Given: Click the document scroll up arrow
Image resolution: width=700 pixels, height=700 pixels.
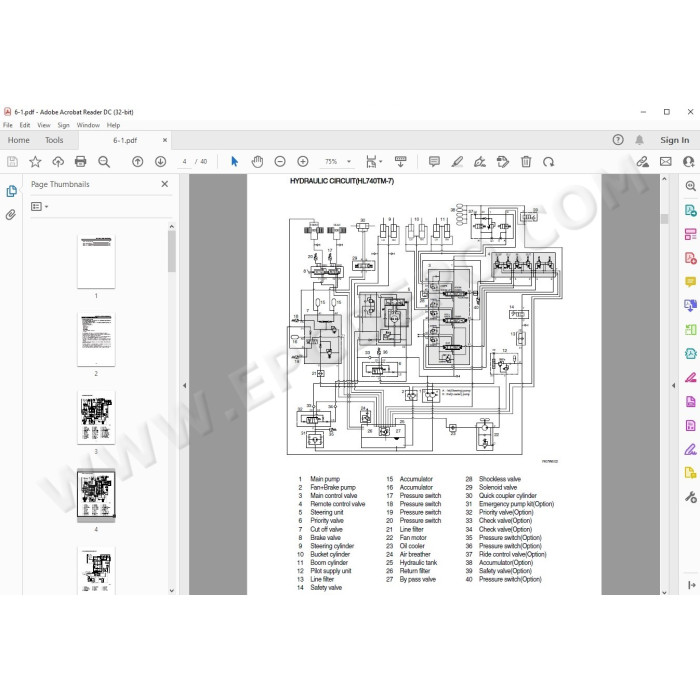Looking at the screenshot, I should (x=664, y=179).
